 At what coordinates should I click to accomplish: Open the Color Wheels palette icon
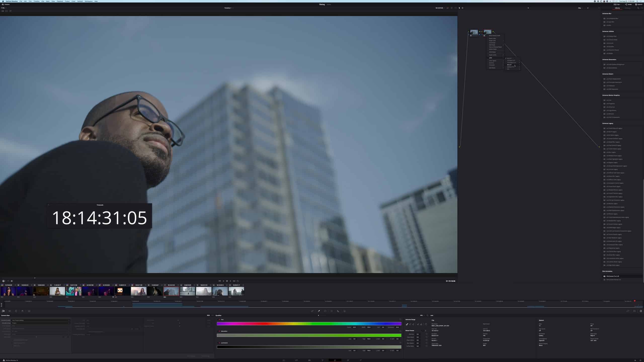[x=16, y=311]
